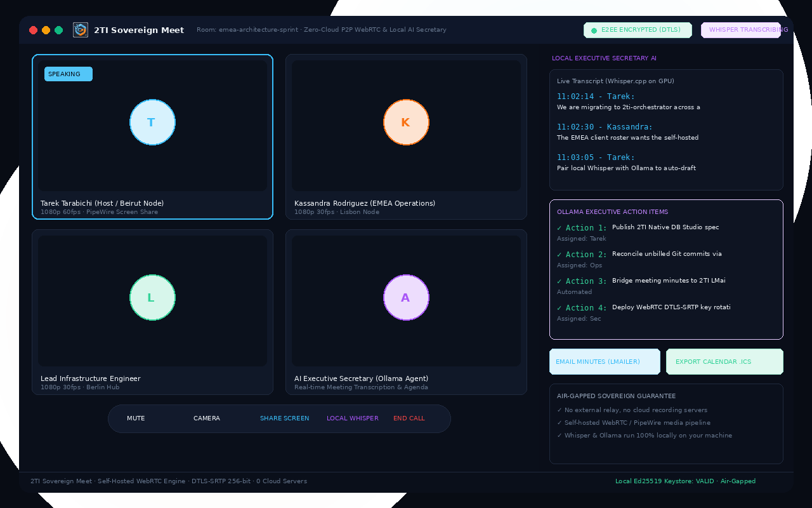Toggle the Camera control
812x508 pixels.
click(x=207, y=418)
